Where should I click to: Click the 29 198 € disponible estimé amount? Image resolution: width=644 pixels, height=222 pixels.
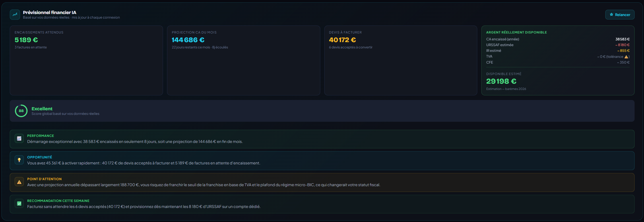[x=501, y=81]
